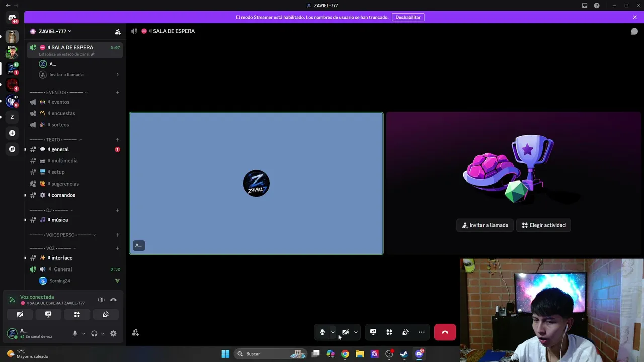The image size is (644, 362).
Task: Collapse the EVENTOS category
Action: (58, 92)
